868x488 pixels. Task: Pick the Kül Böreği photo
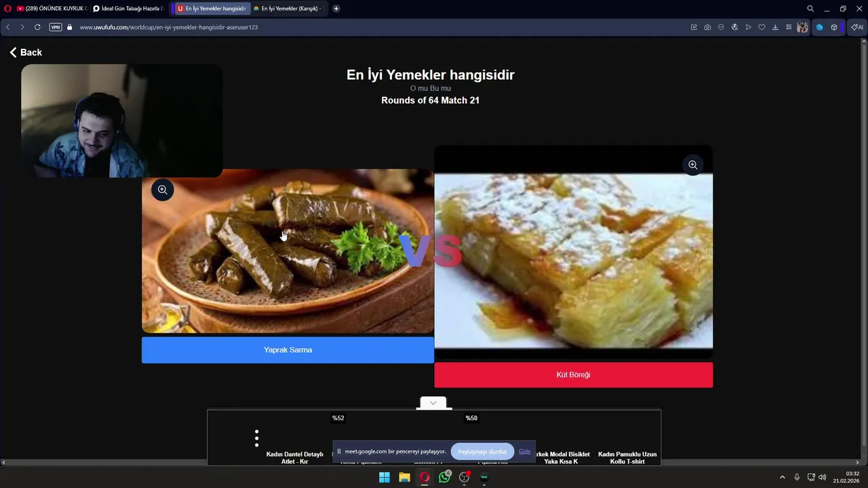[x=574, y=252]
